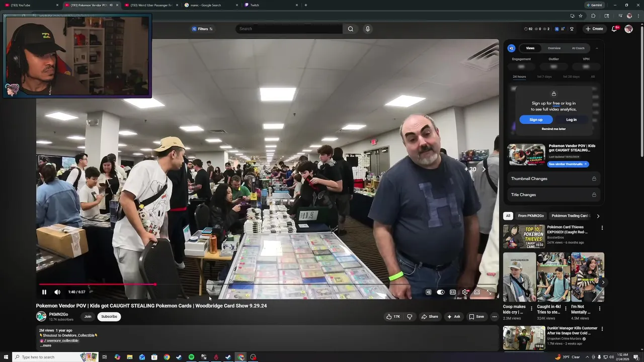
Task: Open PKMN2Go channel avatar
Action: click(x=41, y=317)
